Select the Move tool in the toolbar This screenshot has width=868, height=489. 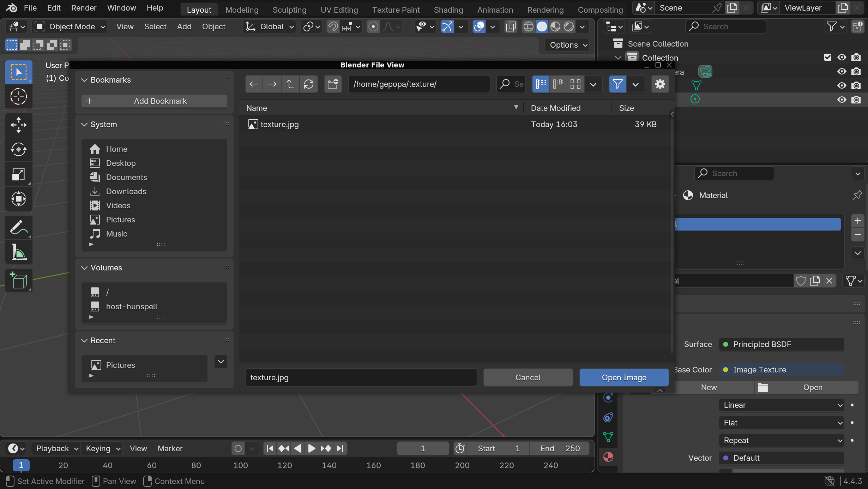(x=18, y=125)
